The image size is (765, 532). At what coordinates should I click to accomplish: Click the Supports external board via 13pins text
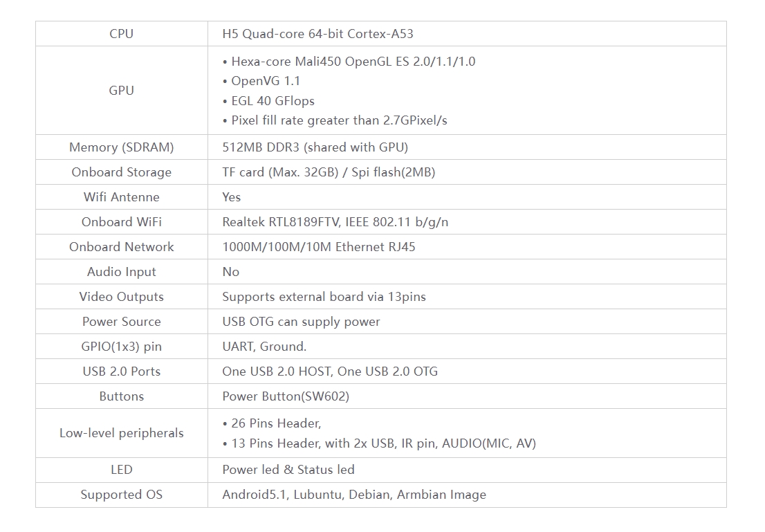[324, 296]
